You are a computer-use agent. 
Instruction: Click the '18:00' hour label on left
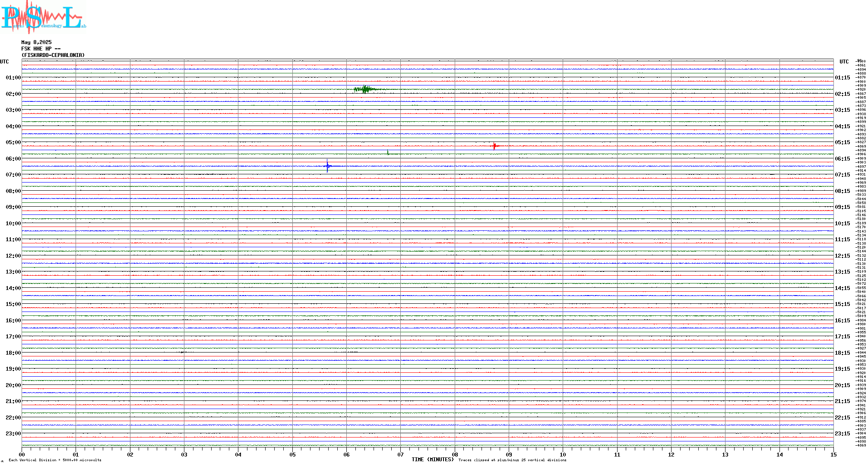(x=13, y=353)
